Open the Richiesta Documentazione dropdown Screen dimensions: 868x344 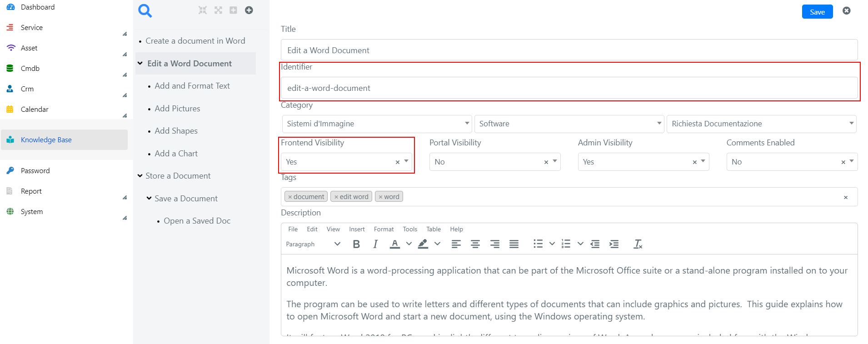(762, 124)
